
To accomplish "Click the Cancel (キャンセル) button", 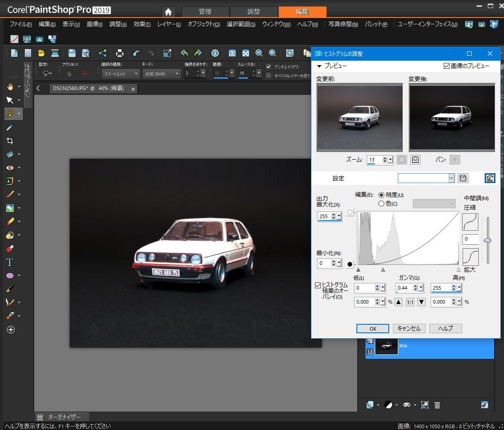I will pos(409,328).
